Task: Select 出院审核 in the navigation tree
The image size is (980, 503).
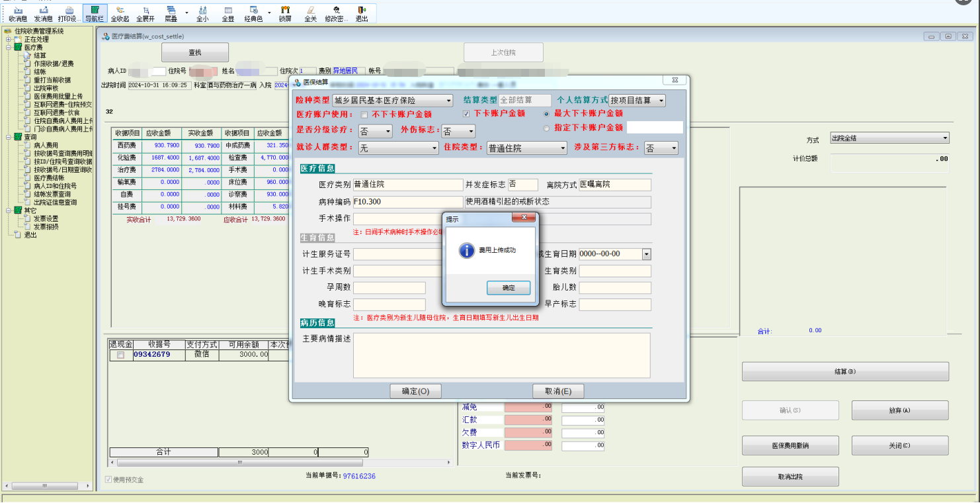Action: coord(46,88)
